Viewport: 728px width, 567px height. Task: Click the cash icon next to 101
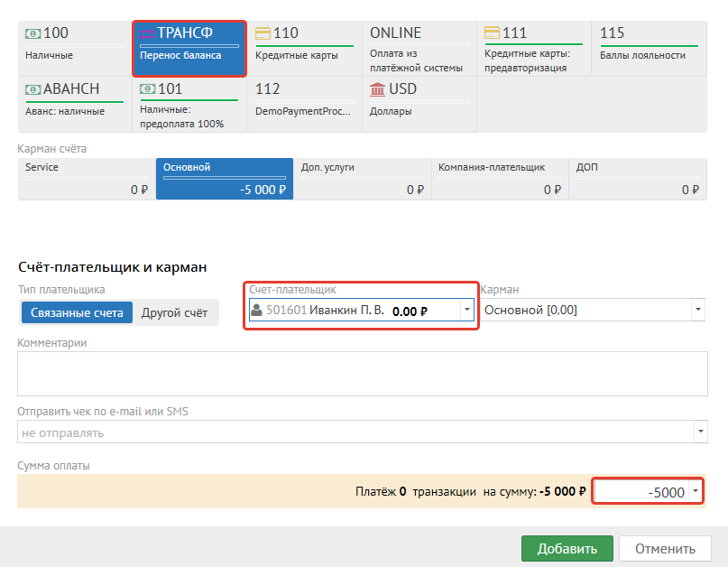pos(147,89)
